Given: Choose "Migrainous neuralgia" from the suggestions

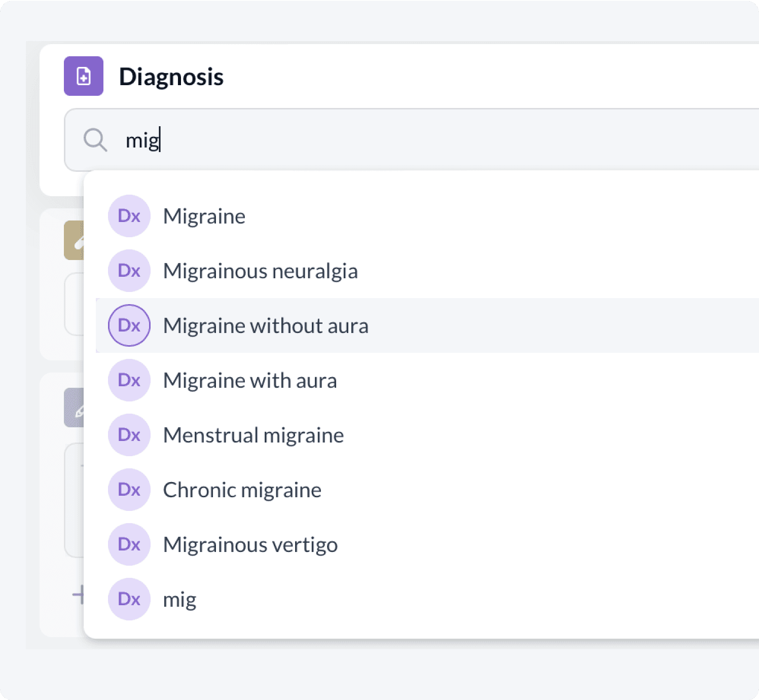Looking at the screenshot, I should [x=260, y=271].
